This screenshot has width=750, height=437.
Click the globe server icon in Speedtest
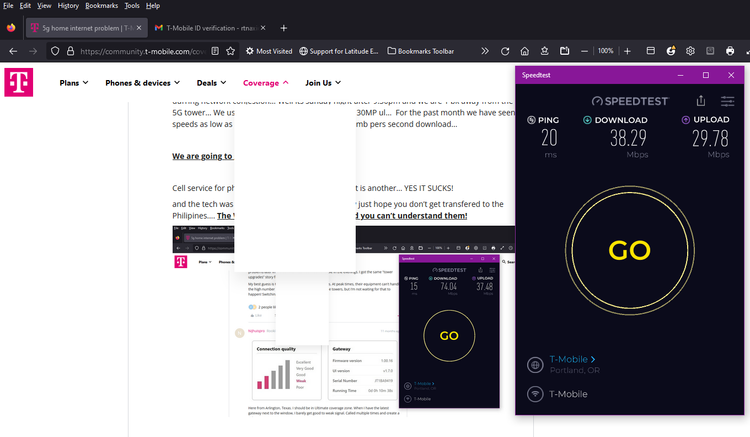tap(535, 365)
